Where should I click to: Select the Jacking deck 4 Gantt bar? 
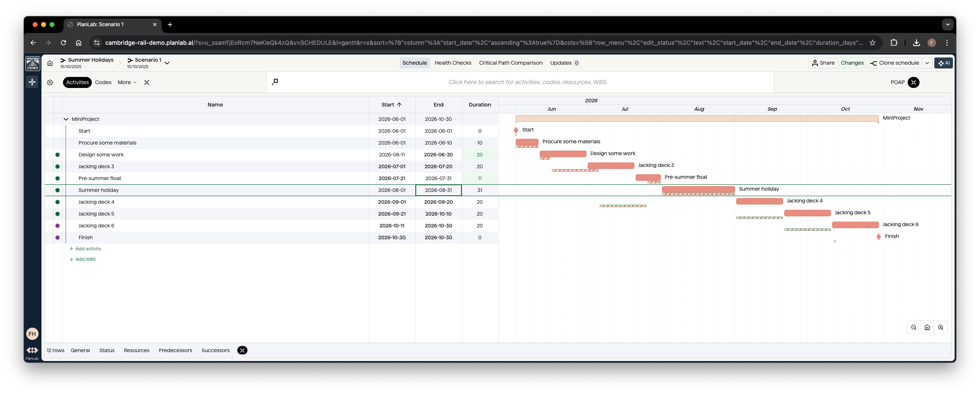pos(759,201)
